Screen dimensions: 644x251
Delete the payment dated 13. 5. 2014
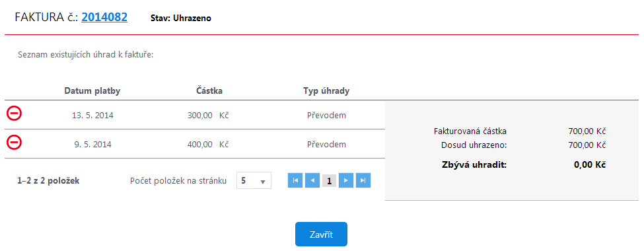[x=14, y=114]
